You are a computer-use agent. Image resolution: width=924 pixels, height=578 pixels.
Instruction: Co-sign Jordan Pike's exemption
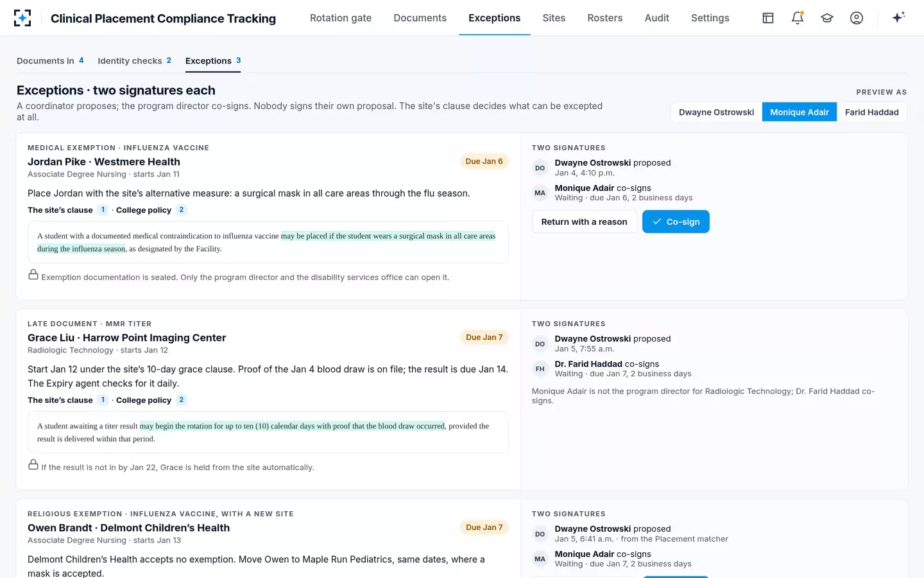tap(676, 222)
